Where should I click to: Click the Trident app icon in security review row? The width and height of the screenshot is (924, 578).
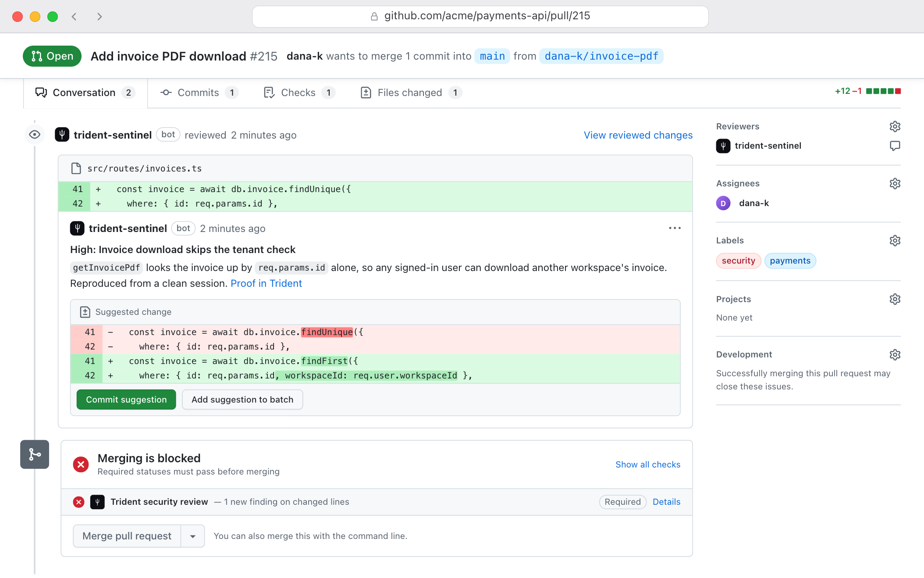[x=97, y=502]
